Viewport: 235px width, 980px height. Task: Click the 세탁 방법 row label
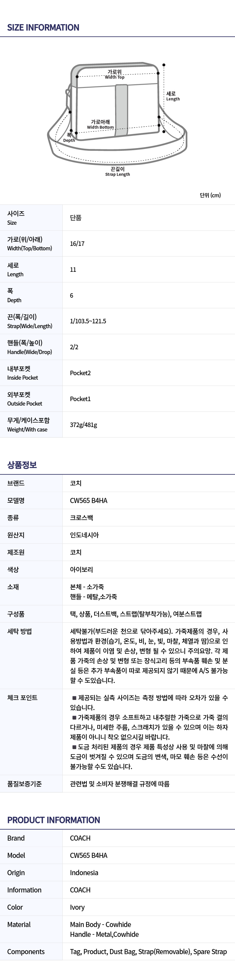(19, 631)
